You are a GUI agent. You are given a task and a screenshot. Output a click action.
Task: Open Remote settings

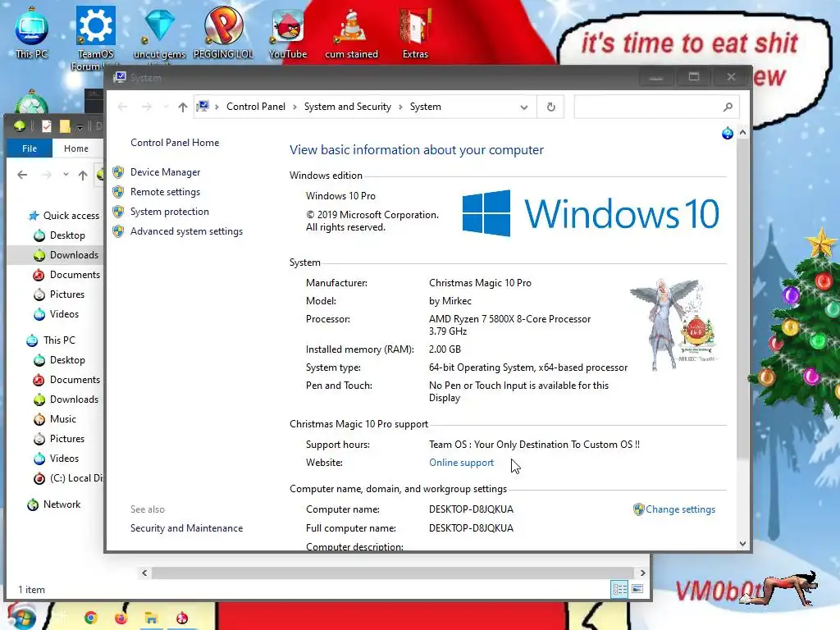click(165, 192)
